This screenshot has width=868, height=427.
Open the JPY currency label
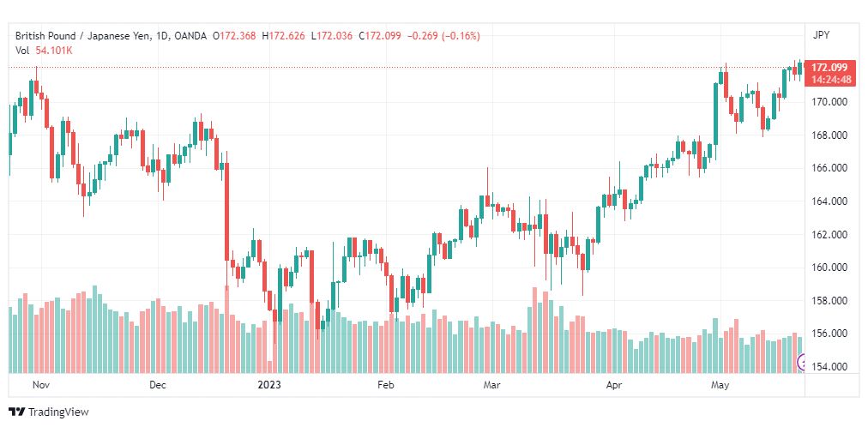[x=821, y=35]
